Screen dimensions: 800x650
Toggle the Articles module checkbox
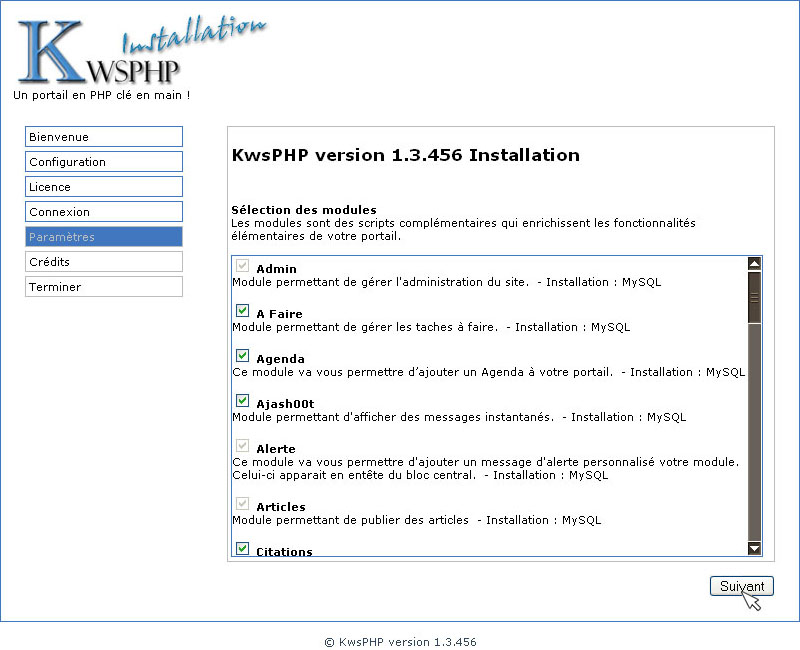click(x=242, y=503)
